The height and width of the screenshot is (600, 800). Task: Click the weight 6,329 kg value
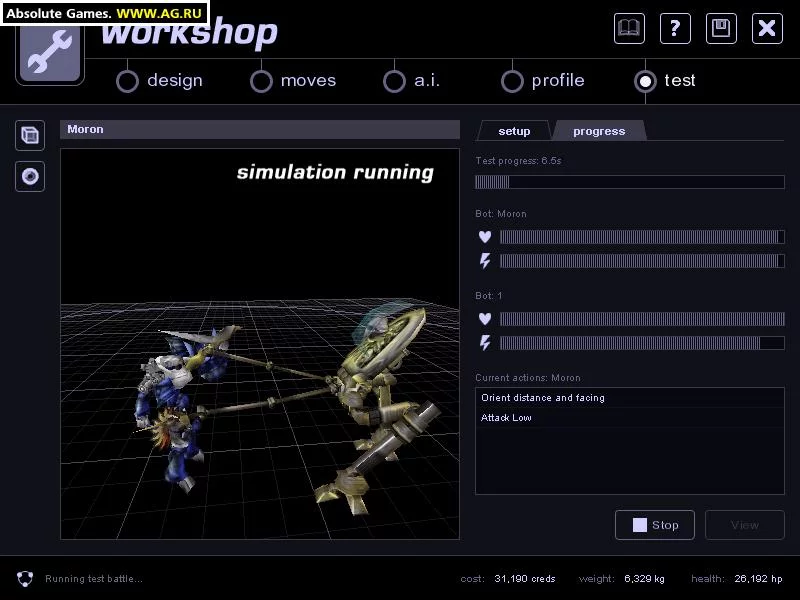[x=644, y=579]
